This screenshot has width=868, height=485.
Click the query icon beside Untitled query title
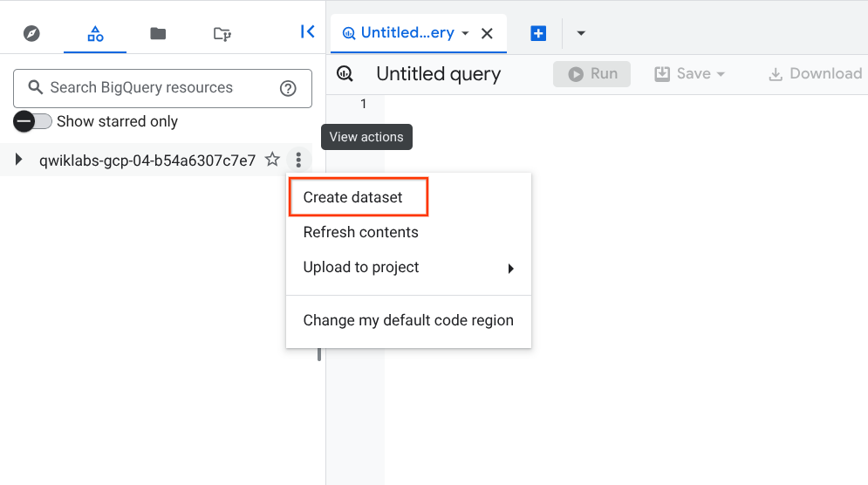[x=345, y=73]
